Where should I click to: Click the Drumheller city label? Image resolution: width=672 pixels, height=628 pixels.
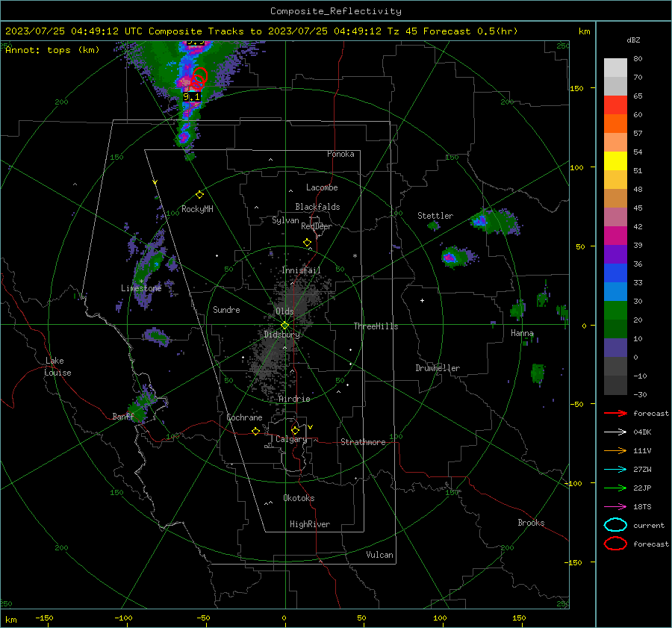point(438,368)
